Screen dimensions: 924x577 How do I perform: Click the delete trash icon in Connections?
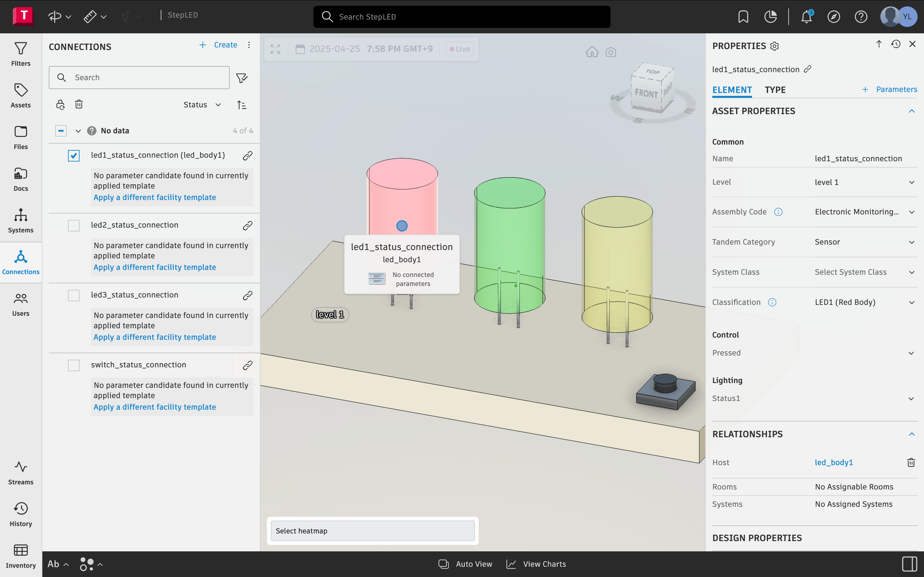(x=79, y=104)
